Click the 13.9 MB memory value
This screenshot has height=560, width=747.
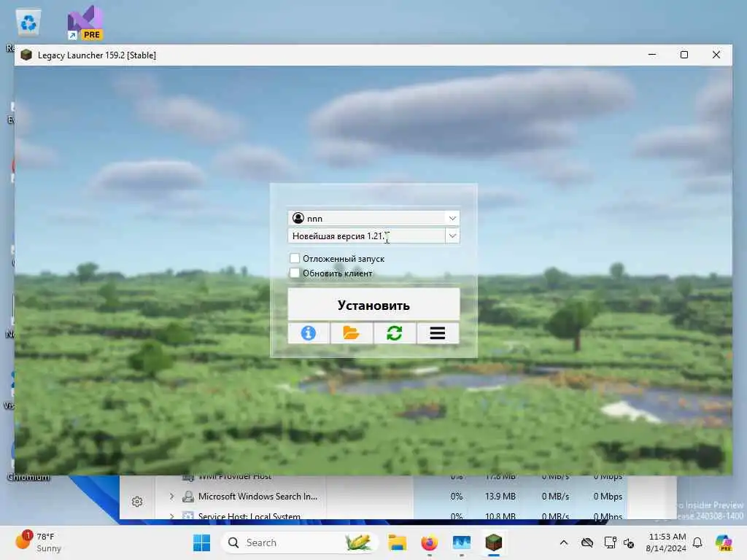(x=500, y=496)
